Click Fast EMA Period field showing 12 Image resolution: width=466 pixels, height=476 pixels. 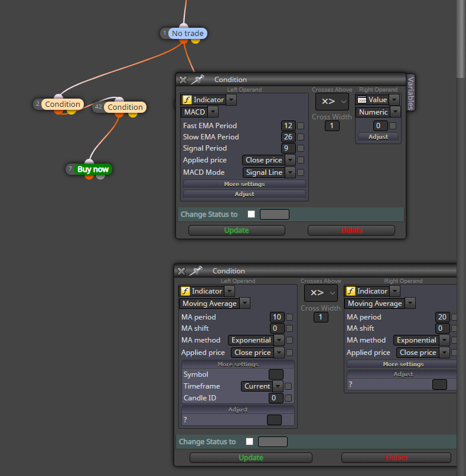288,126
